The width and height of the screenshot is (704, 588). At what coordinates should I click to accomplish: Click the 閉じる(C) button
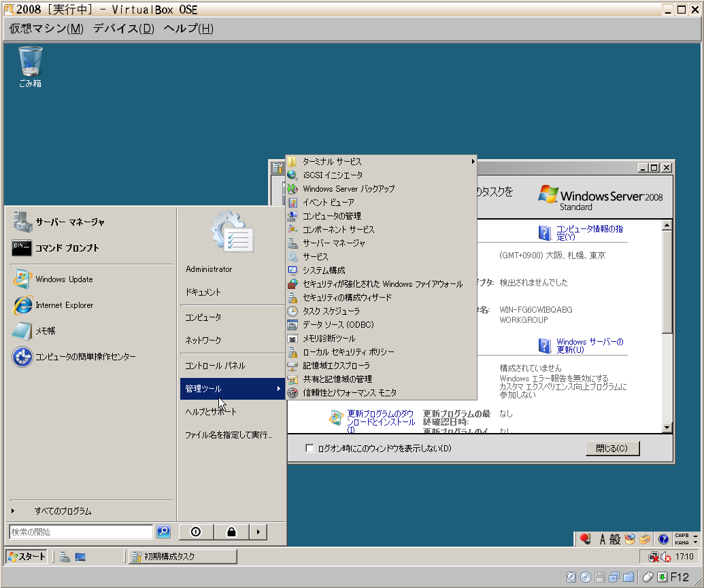point(612,449)
